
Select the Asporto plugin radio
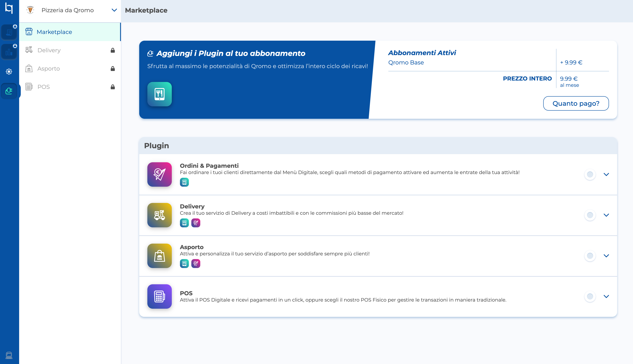click(590, 256)
